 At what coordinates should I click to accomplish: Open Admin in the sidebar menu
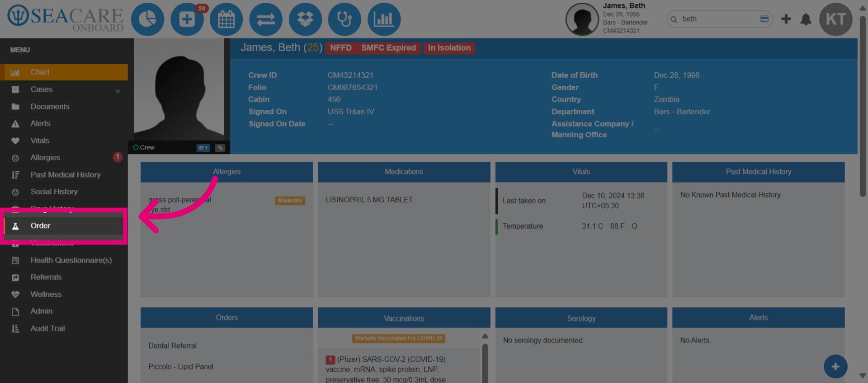(x=64, y=311)
